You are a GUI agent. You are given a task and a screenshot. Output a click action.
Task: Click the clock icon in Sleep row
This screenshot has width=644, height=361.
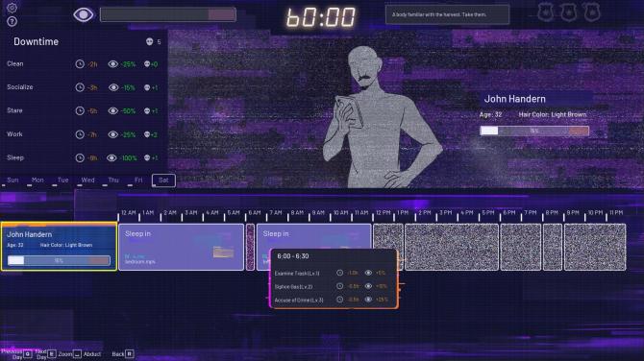coord(80,157)
